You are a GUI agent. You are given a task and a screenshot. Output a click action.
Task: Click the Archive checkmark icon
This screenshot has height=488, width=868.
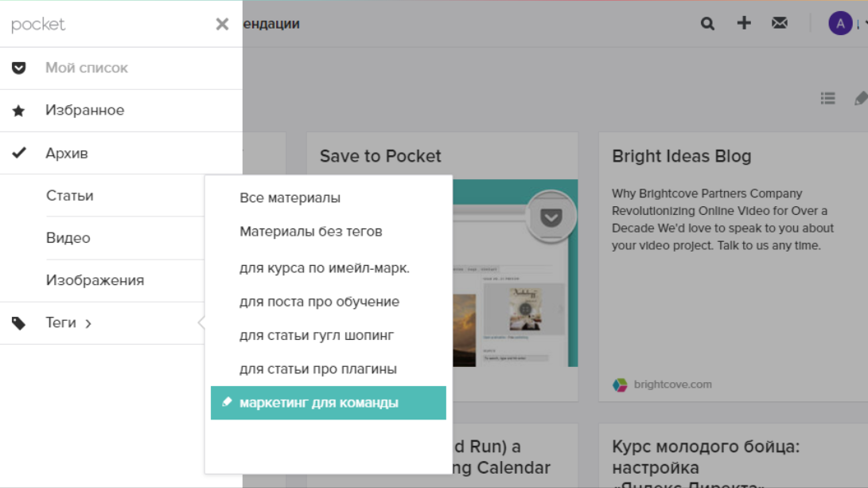[19, 152]
